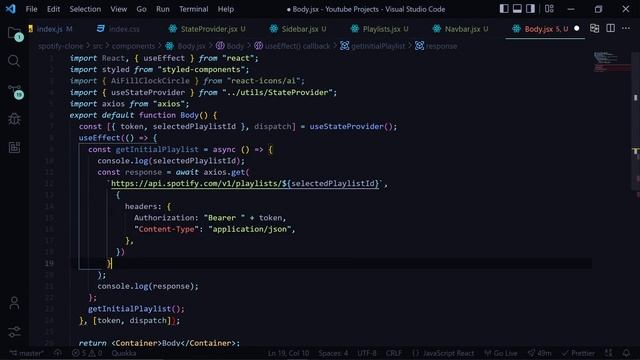Open notifications bell icon

click(626, 353)
